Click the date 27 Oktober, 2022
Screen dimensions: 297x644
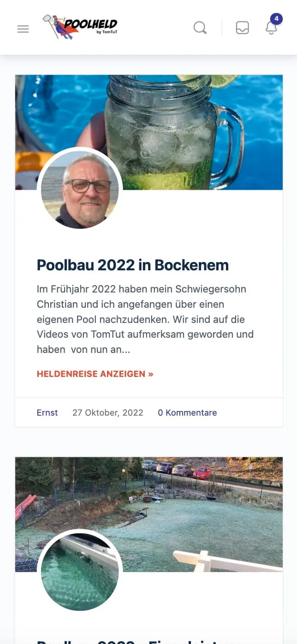107,412
